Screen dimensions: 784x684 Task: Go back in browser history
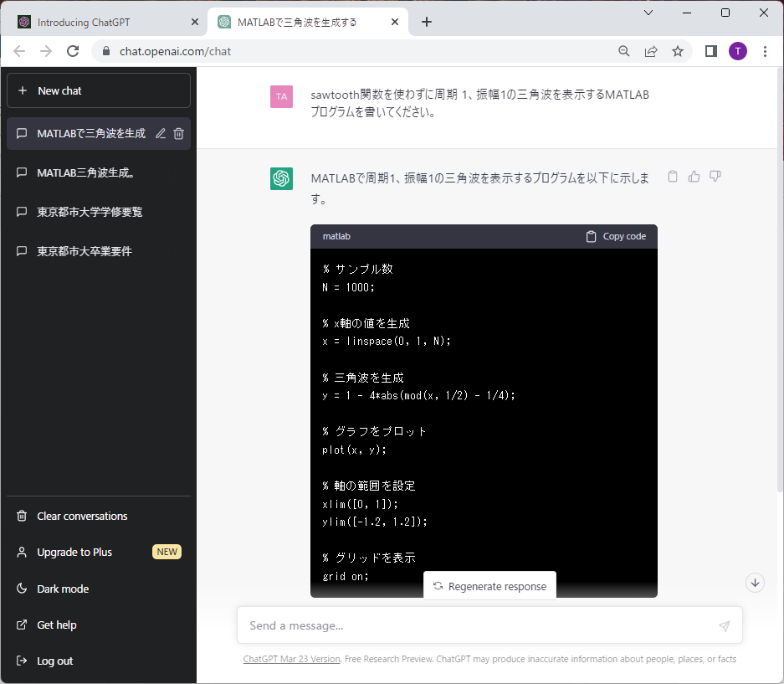tap(19, 51)
